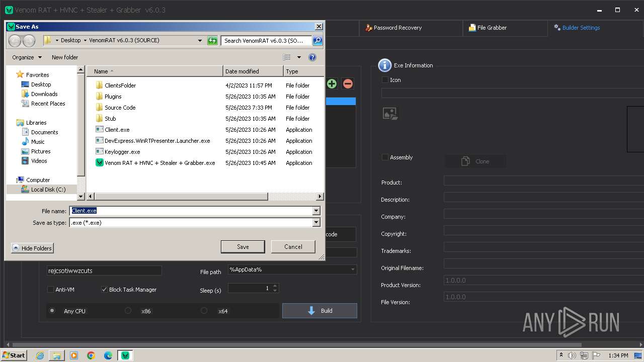This screenshot has height=362, width=644.
Task: Open Microsoft Edge from the taskbar
Action: click(x=108, y=355)
